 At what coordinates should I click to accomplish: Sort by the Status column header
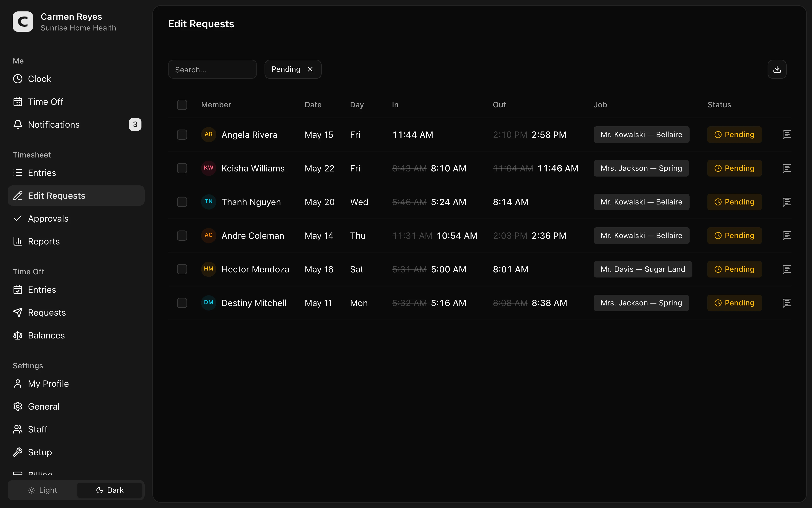(719, 105)
